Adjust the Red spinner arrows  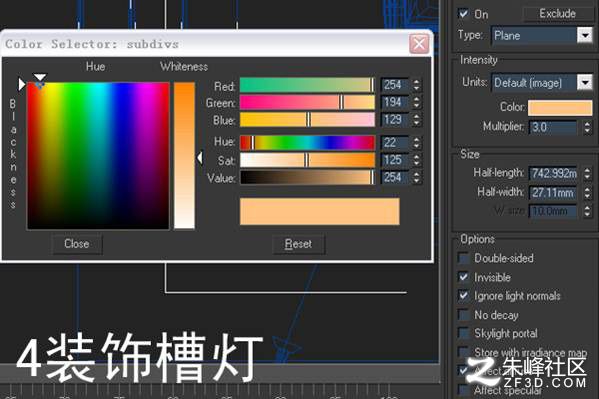pos(416,85)
